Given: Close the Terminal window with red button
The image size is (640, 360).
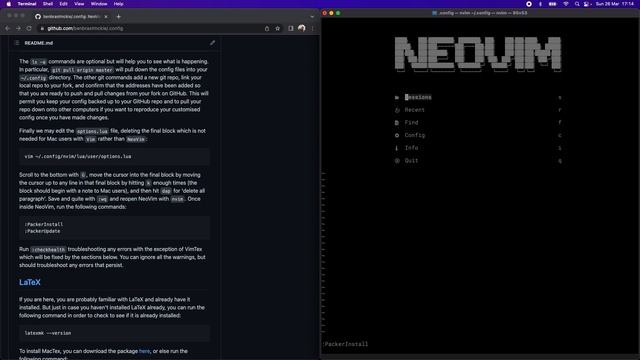Looking at the screenshot, I should click(325, 13).
